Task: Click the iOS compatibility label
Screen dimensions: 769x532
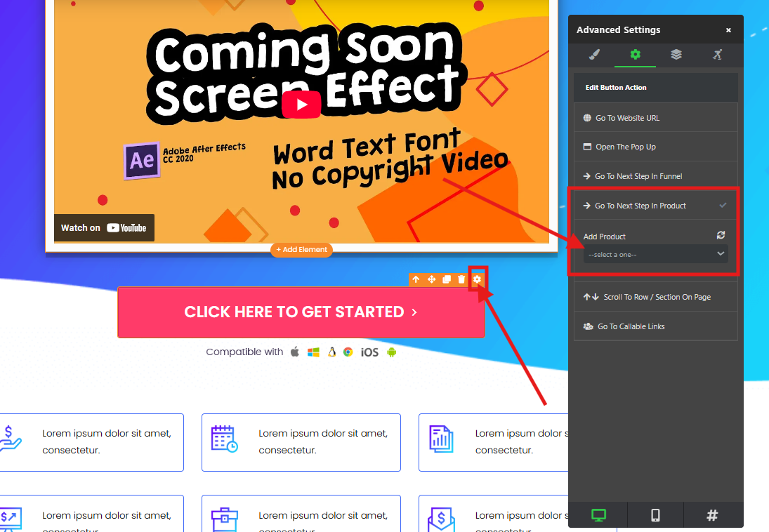Action: pos(370,352)
